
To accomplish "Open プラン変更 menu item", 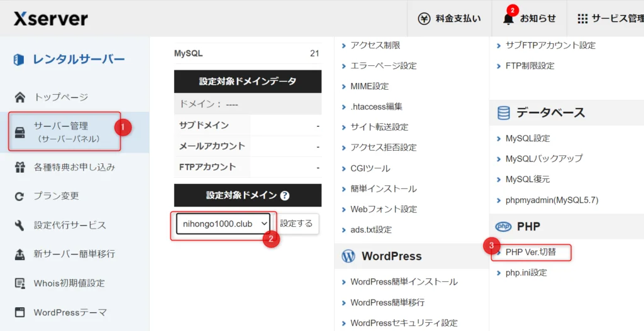I will tap(56, 196).
